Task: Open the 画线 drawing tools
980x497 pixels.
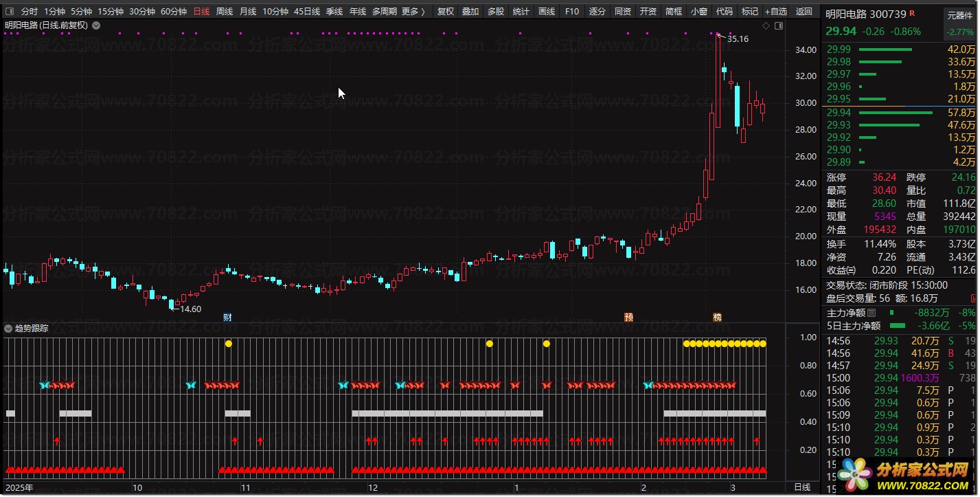Action: 547,12
